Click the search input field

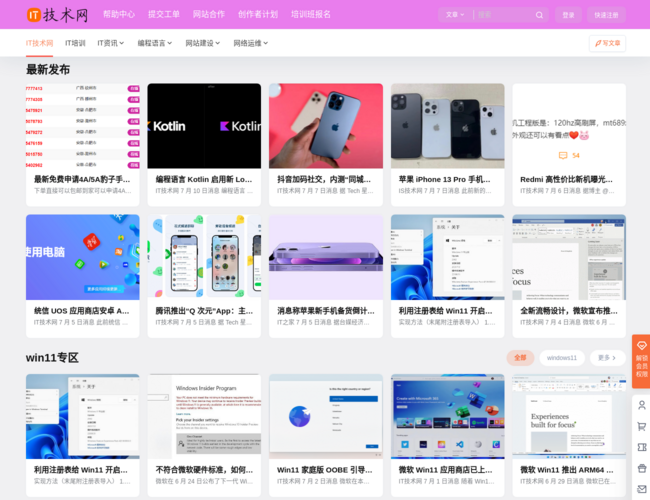[x=504, y=15]
